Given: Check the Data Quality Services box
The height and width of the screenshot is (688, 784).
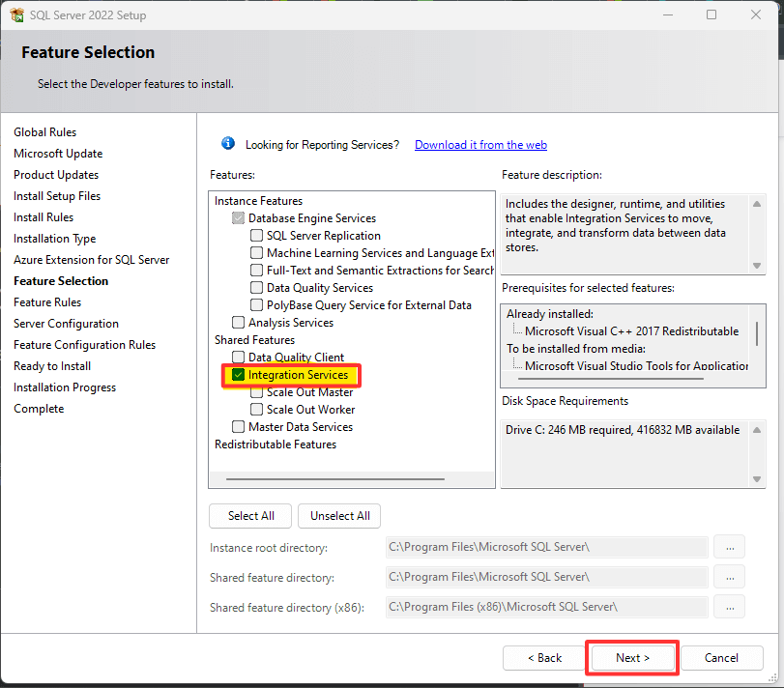Looking at the screenshot, I should click(x=256, y=288).
